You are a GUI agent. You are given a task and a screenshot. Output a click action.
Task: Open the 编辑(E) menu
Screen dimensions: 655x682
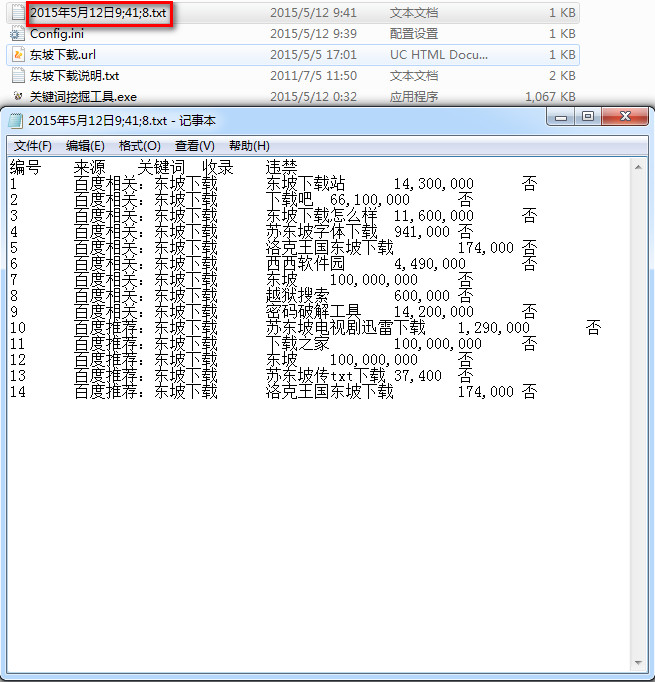[x=85, y=146]
